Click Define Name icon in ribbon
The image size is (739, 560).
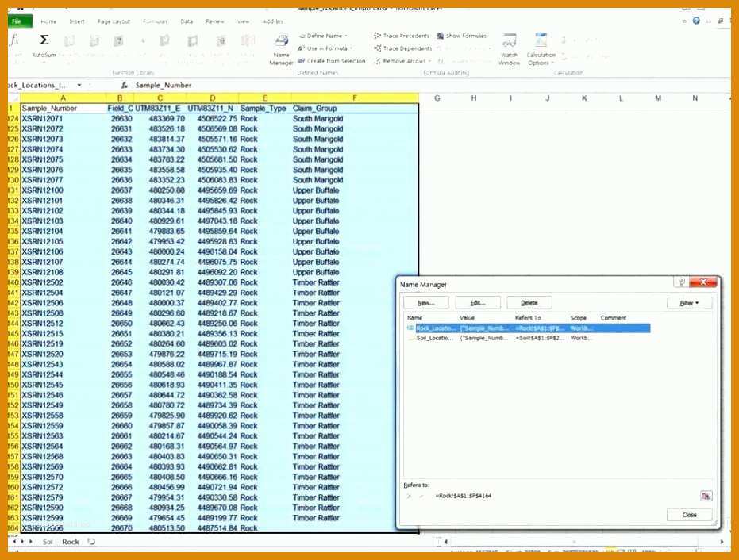point(302,36)
